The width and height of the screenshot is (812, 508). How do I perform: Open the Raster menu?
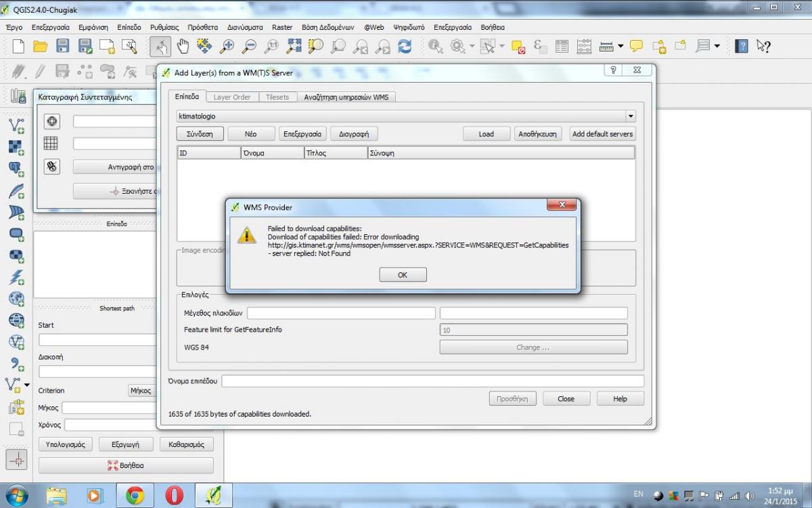point(282,28)
